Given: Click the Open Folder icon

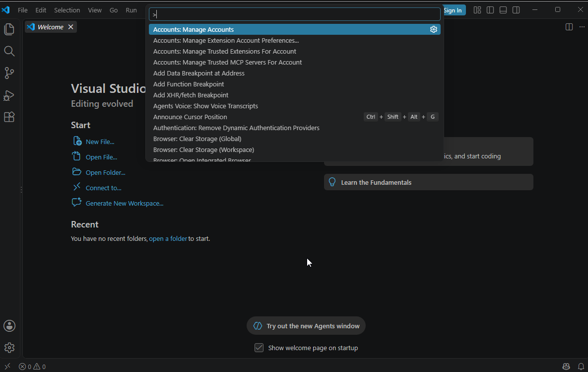Looking at the screenshot, I should [76, 171].
